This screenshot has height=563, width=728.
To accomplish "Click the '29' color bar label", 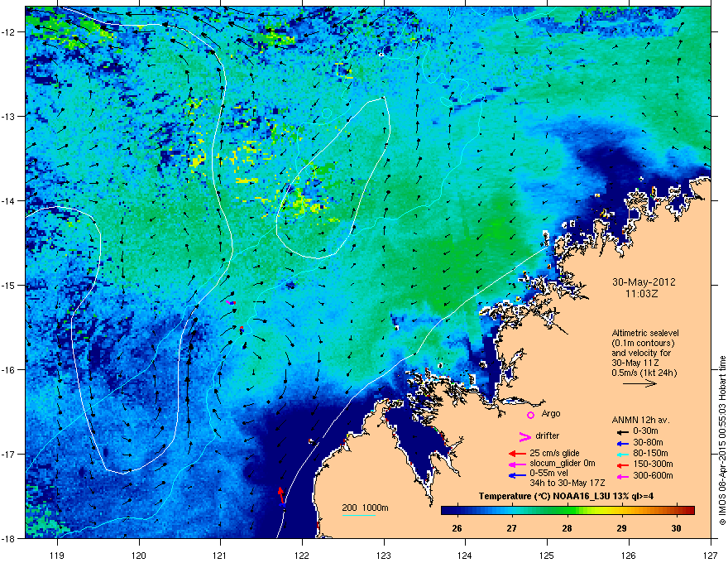I will coord(621,528).
